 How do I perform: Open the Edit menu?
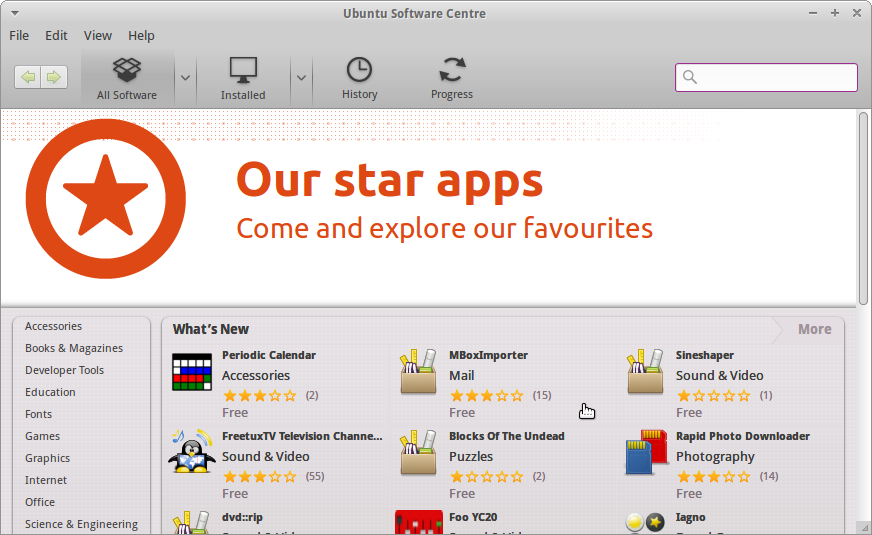click(56, 36)
